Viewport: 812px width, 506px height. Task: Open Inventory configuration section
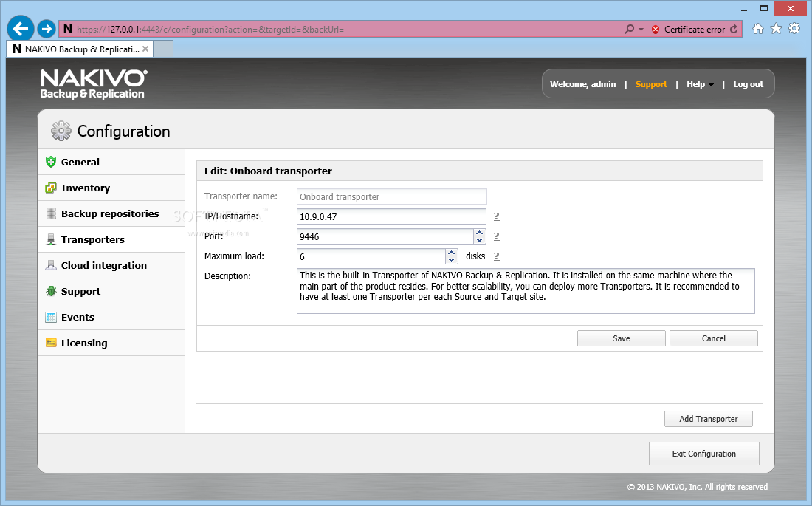(x=111, y=188)
